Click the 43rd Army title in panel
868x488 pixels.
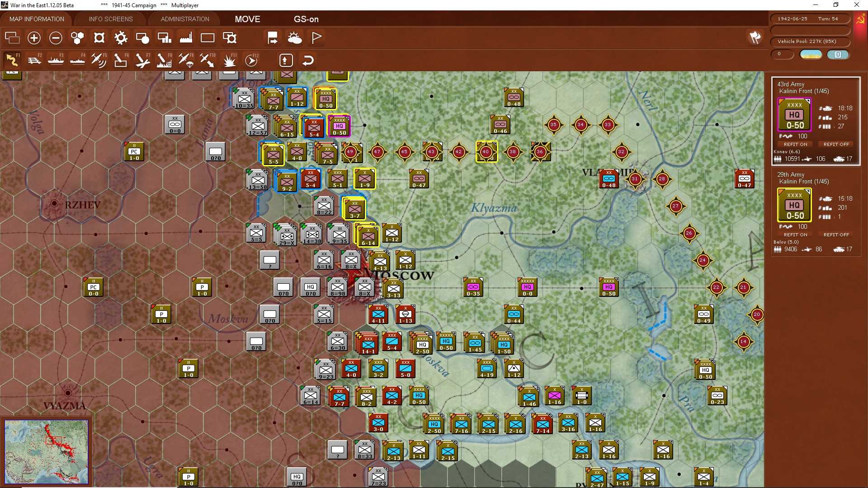click(x=791, y=84)
